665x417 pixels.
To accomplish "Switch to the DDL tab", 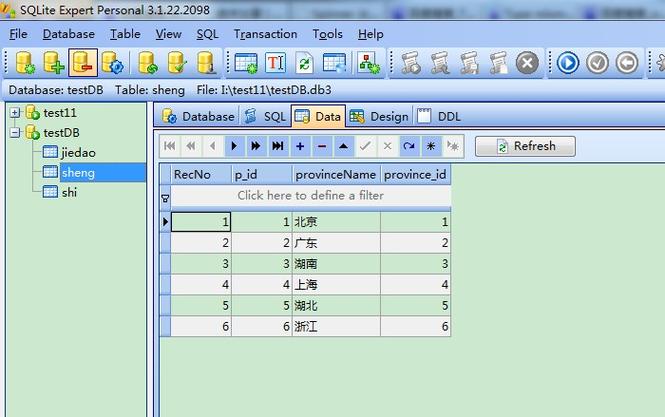I will [x=439, y=116].
